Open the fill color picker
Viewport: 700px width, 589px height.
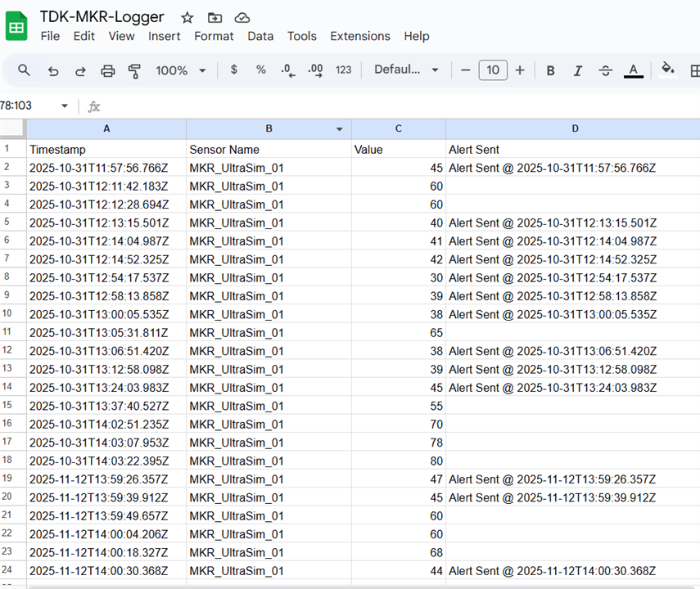668,70
